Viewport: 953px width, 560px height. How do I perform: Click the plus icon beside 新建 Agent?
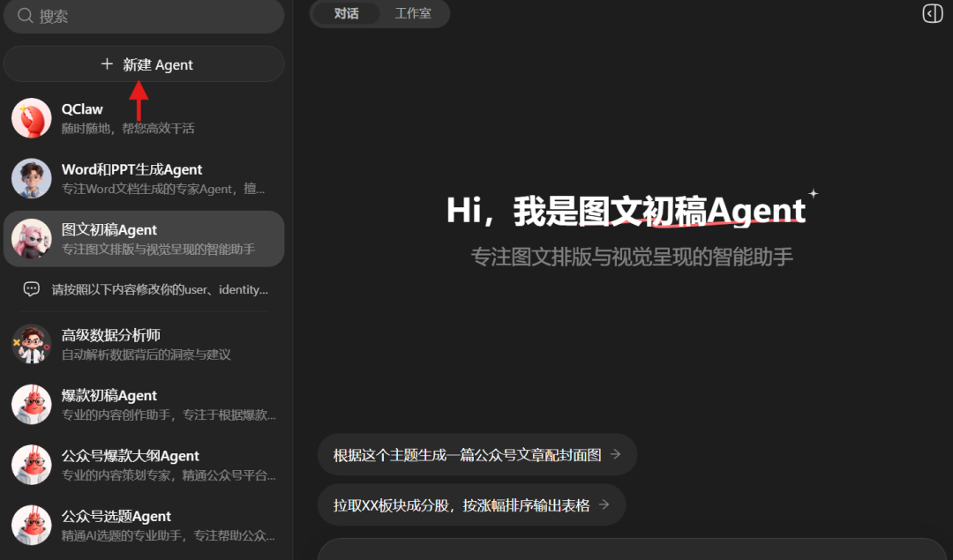point(107,63)
